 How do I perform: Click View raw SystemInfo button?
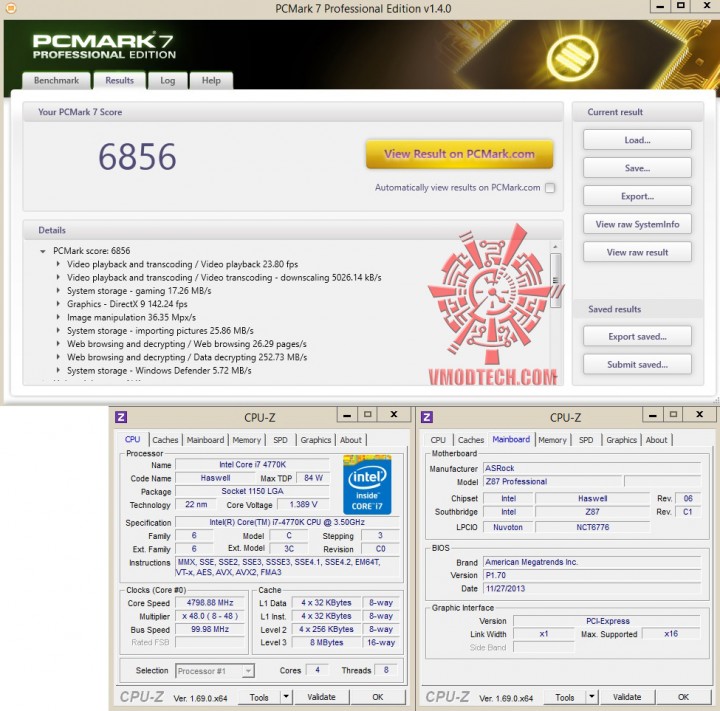pyautogui.click(x=637, y=224)
